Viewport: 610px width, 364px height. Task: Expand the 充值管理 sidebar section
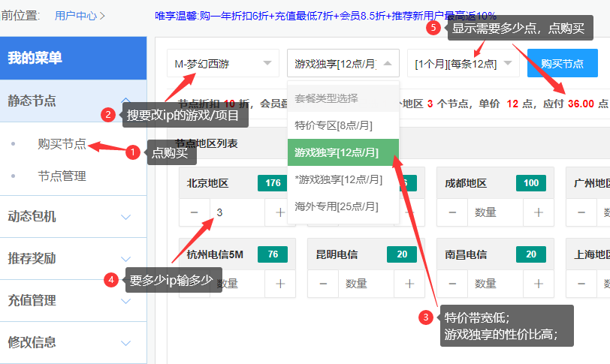[x=73, y=301]
